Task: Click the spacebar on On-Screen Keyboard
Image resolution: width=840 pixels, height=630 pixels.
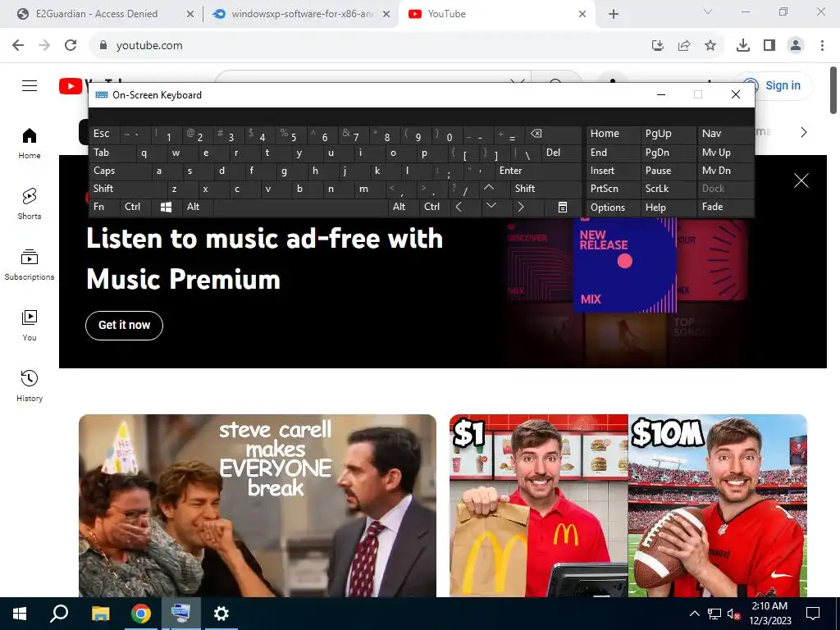Action: click(300, 207)
